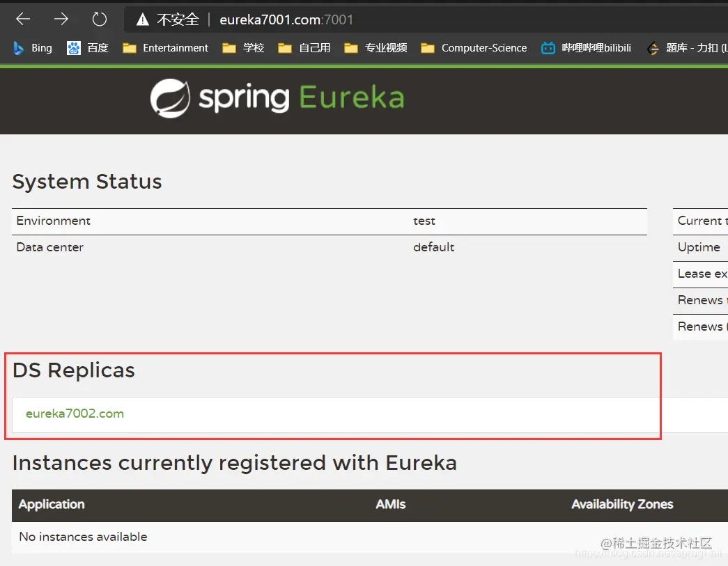
Task: Click the 'No instances available' row
Action: [369, 537]
